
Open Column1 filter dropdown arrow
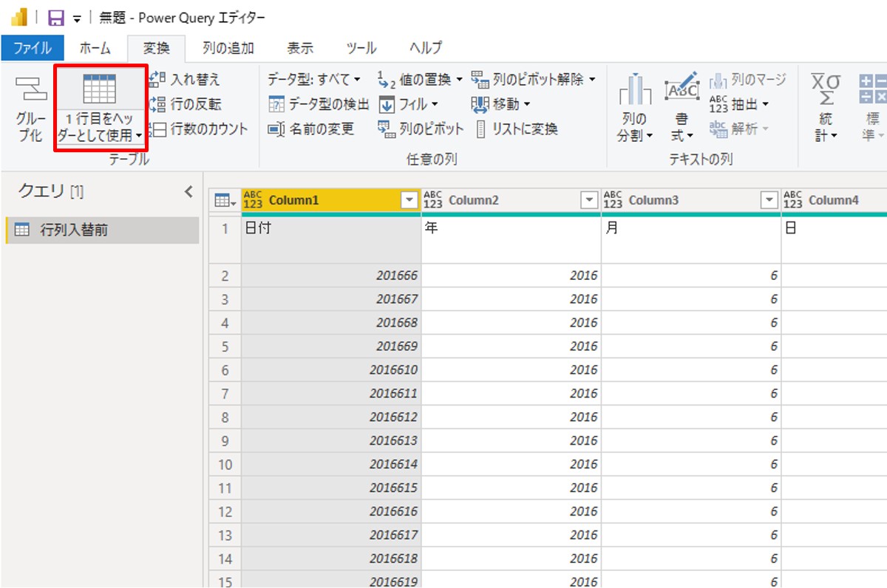coord(409,200)
